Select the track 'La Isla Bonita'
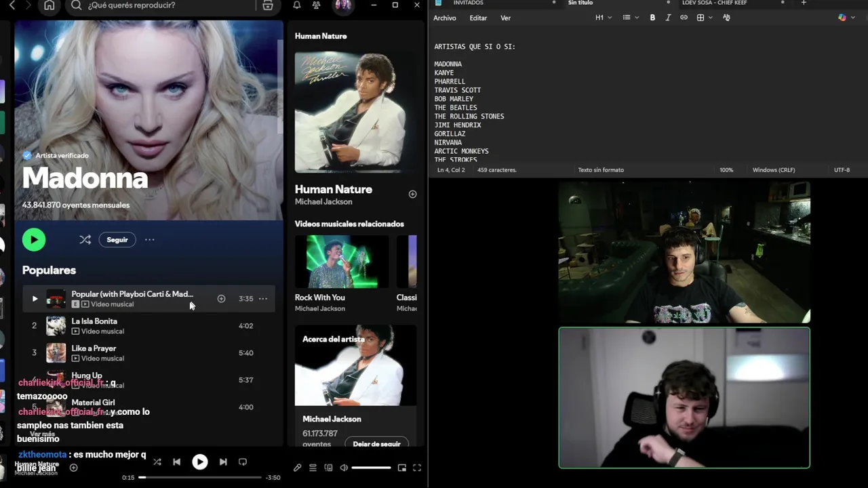Viewport: 868px width, 488px height. coord(94,321)
